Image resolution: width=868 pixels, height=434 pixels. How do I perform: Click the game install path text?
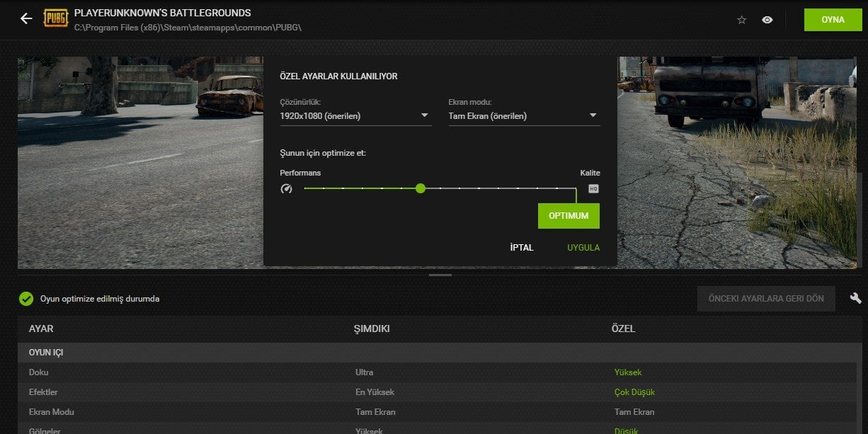point(188,28)
